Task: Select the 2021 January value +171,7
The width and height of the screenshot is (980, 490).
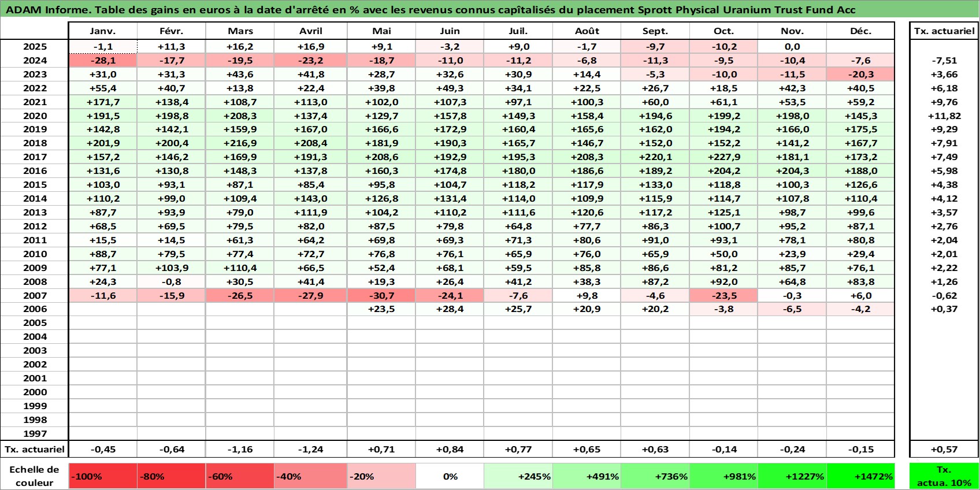Action: coord(103,102)
